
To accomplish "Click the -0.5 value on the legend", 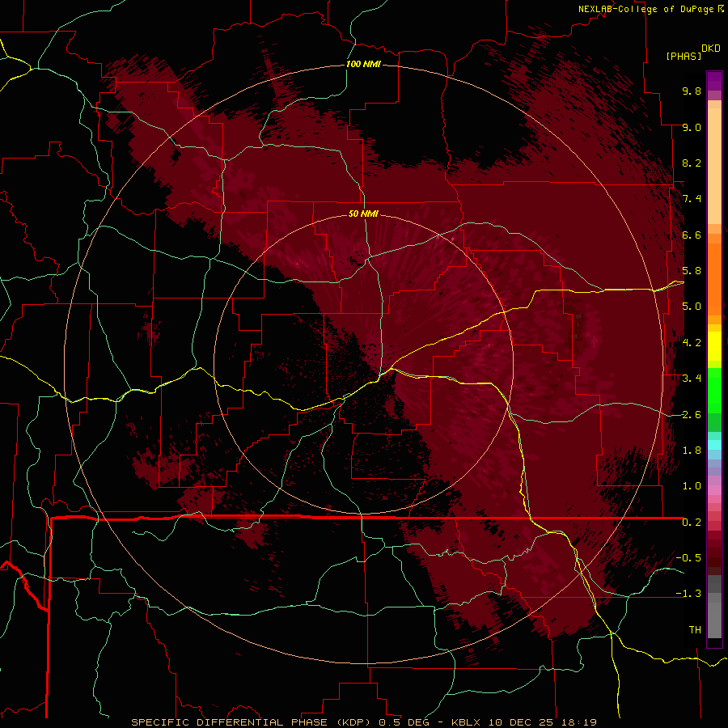I will tap(688, 558).
